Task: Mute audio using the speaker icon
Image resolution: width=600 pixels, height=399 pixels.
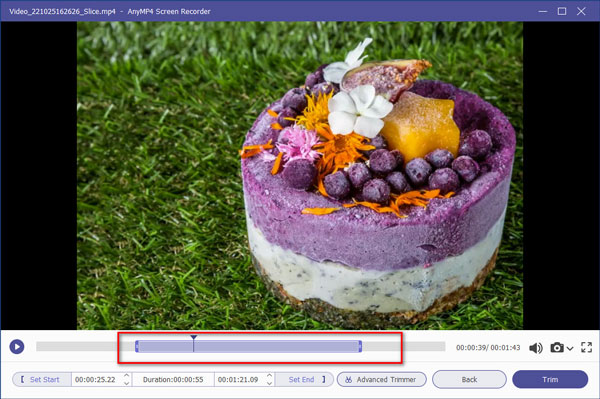Action: [536, 348]
